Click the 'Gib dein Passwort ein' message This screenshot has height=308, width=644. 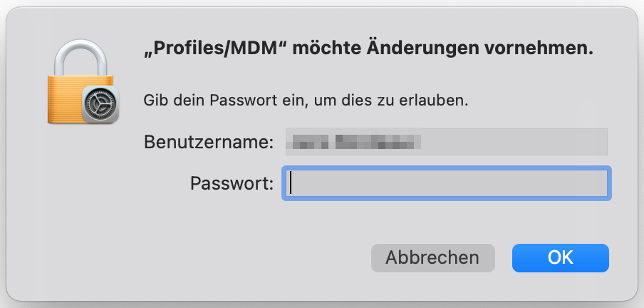306,100
